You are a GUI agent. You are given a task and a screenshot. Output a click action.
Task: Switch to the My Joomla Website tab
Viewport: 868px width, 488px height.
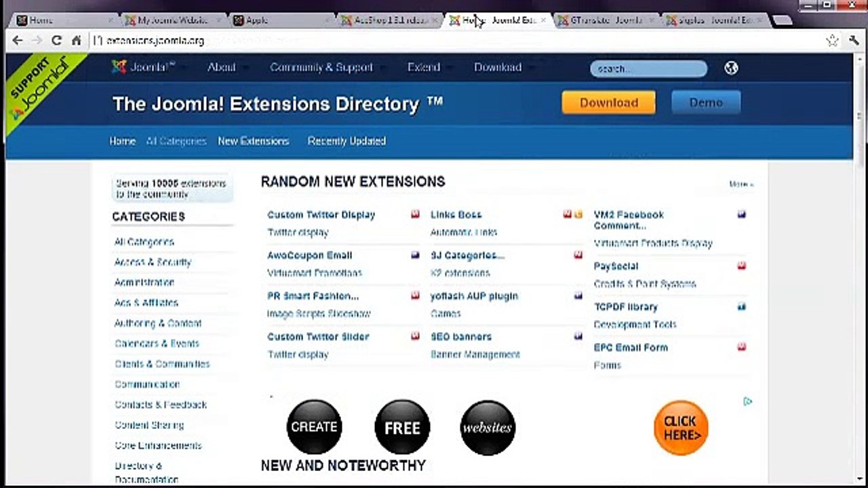pos(174,20)
